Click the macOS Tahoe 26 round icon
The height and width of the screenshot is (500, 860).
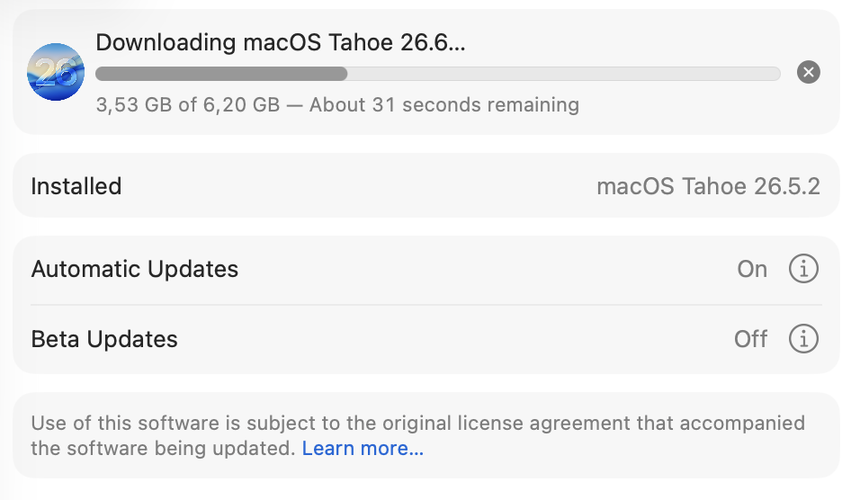56,72
